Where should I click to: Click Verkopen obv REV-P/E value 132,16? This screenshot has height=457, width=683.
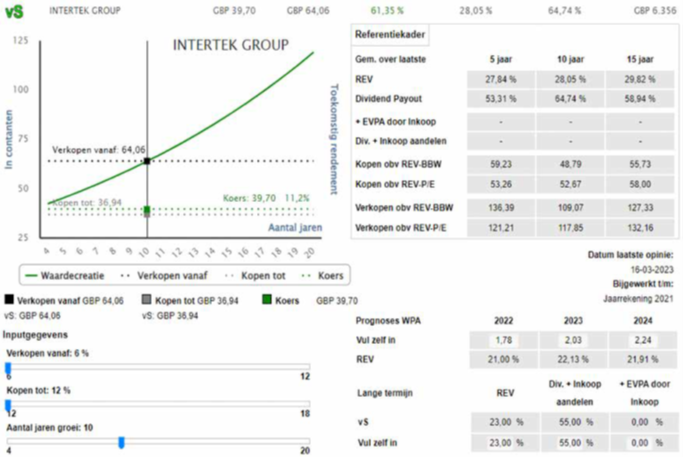point(640,228)
